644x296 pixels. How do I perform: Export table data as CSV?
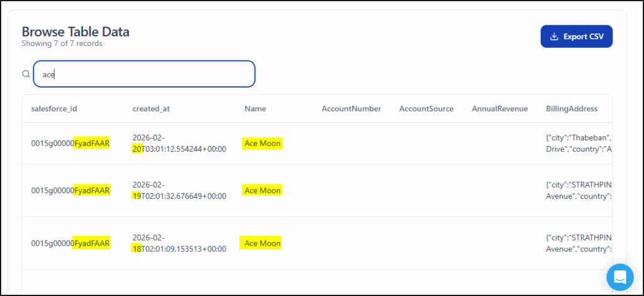(x=576, y=37)
